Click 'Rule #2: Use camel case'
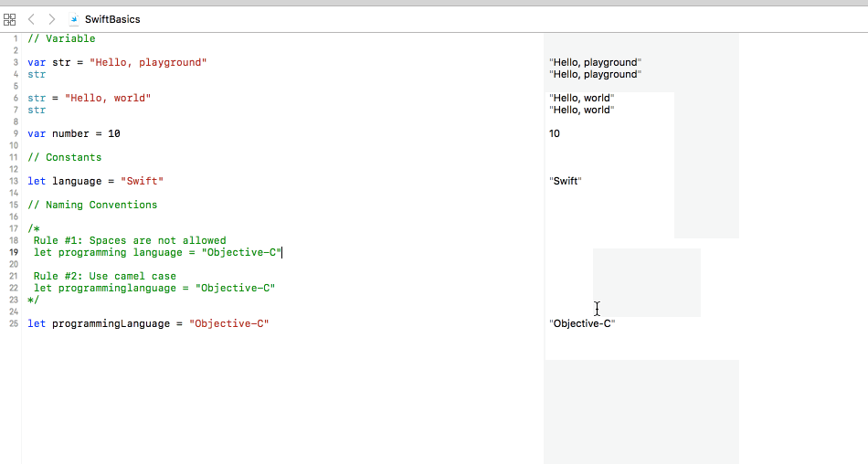The image size is (868, 464). tap(105, 276)
